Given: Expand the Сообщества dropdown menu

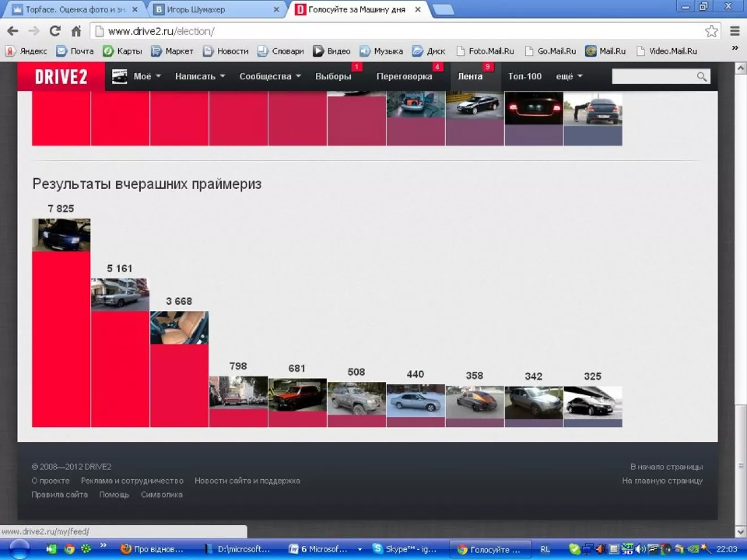Looking at the screenshot, I should [x=270, y=76].
